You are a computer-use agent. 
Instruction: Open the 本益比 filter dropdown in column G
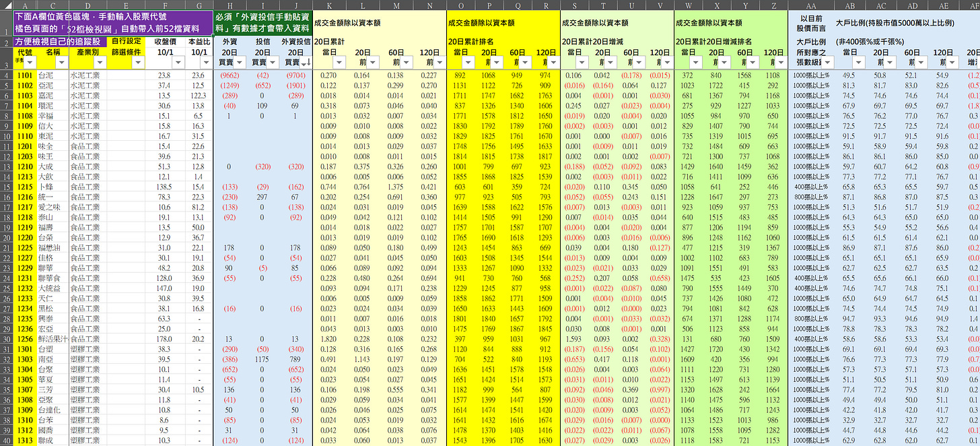pyautogui.click(x=205, y=63)
